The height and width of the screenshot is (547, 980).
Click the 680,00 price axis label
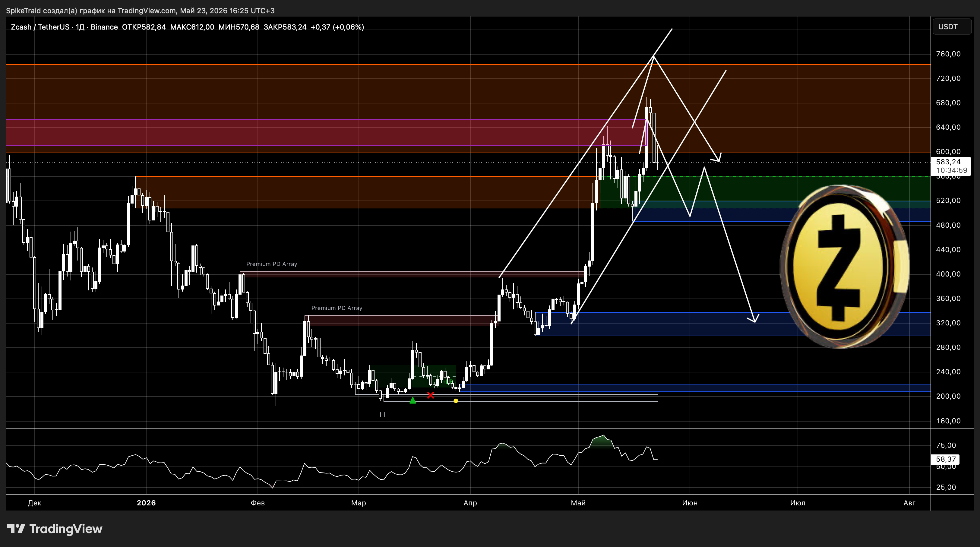(948, 103)
